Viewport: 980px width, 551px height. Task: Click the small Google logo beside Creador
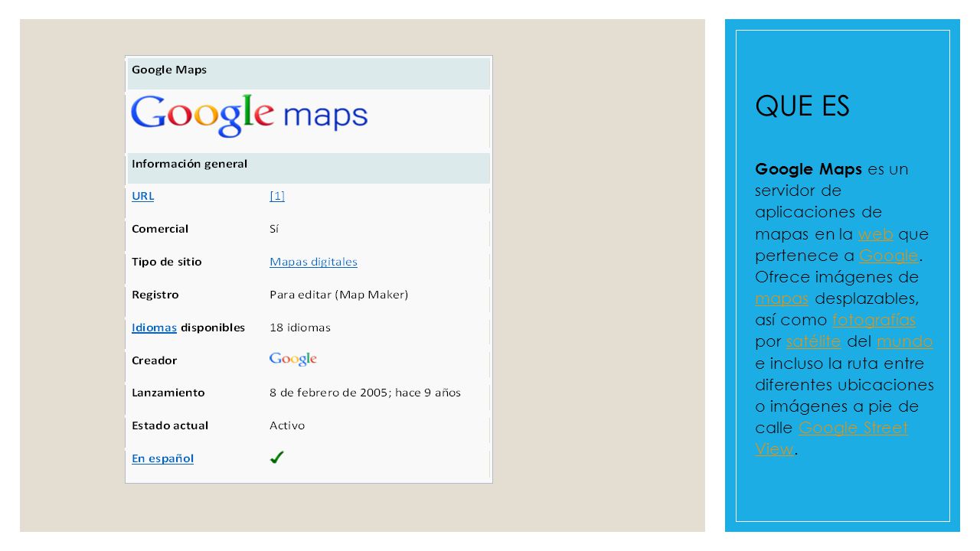tap(293, 359)
